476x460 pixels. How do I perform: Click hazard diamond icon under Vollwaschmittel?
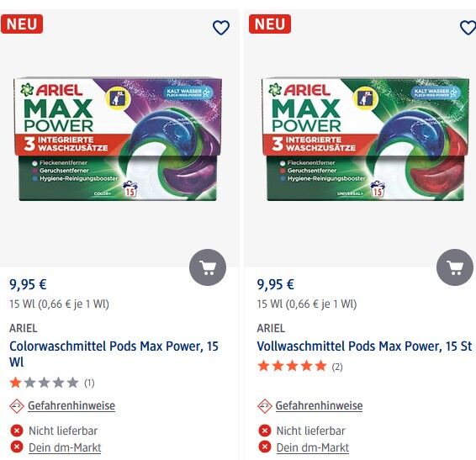264,406
